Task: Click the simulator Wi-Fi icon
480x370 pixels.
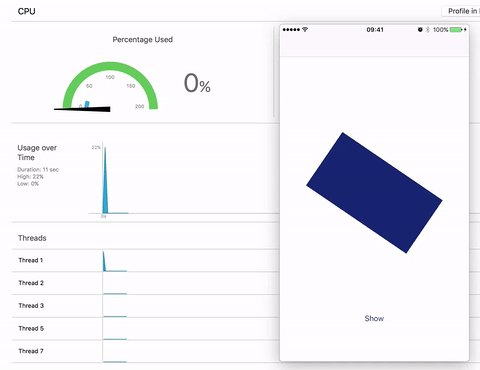Action: pyautogui.click(x=305, y=29)
